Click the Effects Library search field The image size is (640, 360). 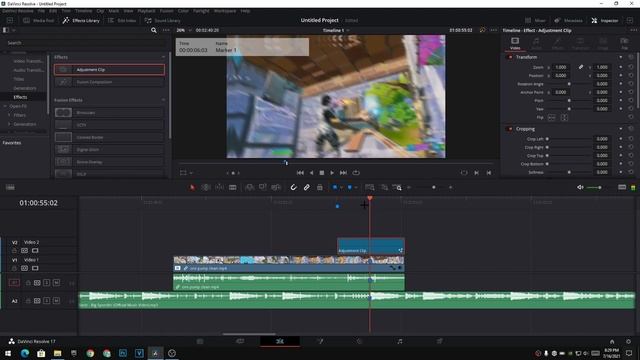[85, 42]
